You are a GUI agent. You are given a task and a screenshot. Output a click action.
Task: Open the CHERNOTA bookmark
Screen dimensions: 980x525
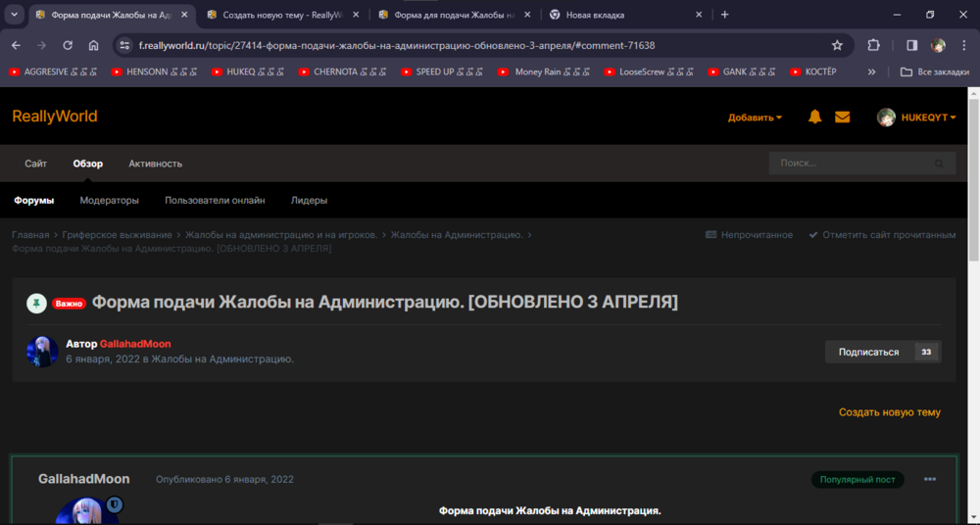(x=344, y=72)
